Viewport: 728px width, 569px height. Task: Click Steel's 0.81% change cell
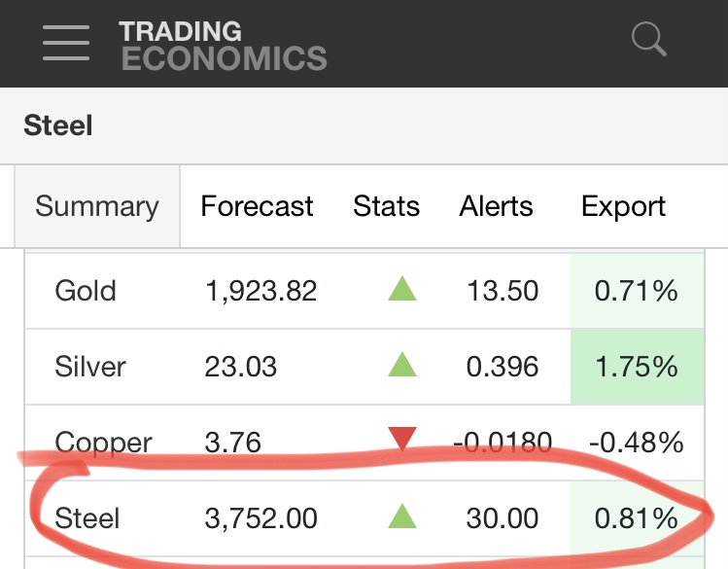638,518
